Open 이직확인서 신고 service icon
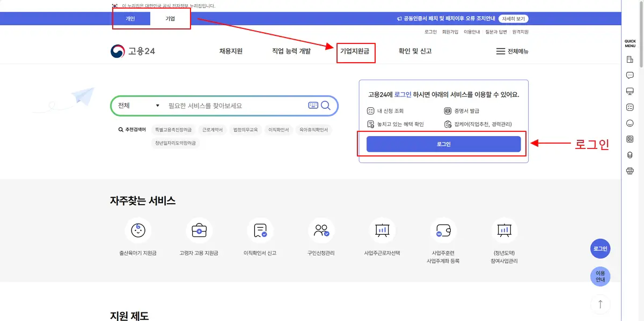644x321 pixels. pos(260,231)
